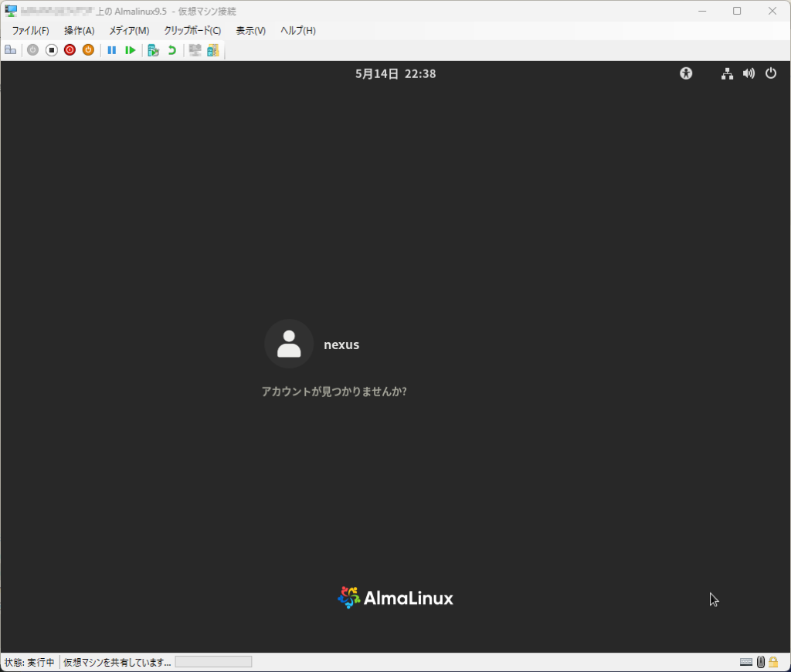Open the 操作(A) menu
The height and width of the screenshot is (672, 791).
(x=79, y=31)
